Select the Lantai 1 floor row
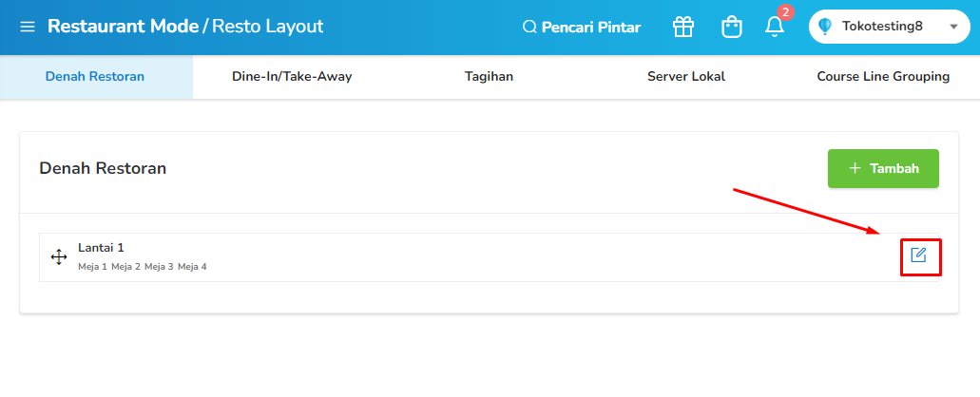The image size is (980, 397). point(489,257)
